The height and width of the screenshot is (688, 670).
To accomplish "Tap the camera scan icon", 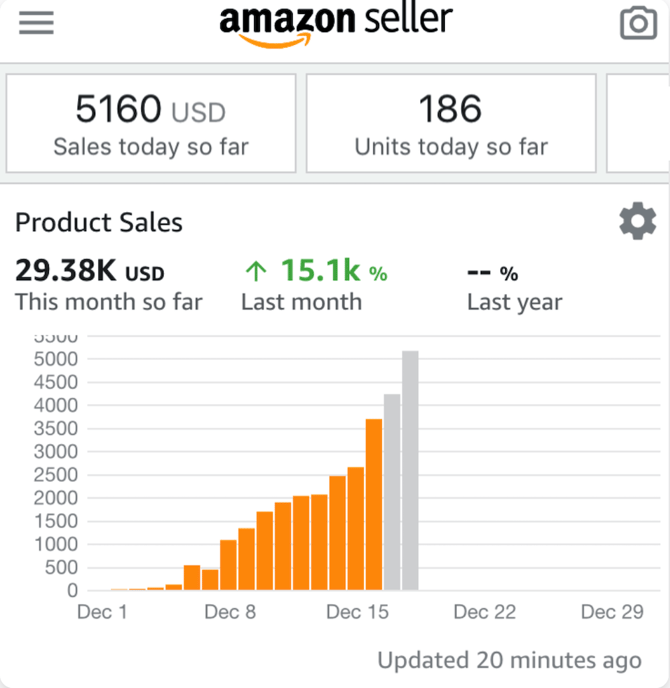I will 639,22.
